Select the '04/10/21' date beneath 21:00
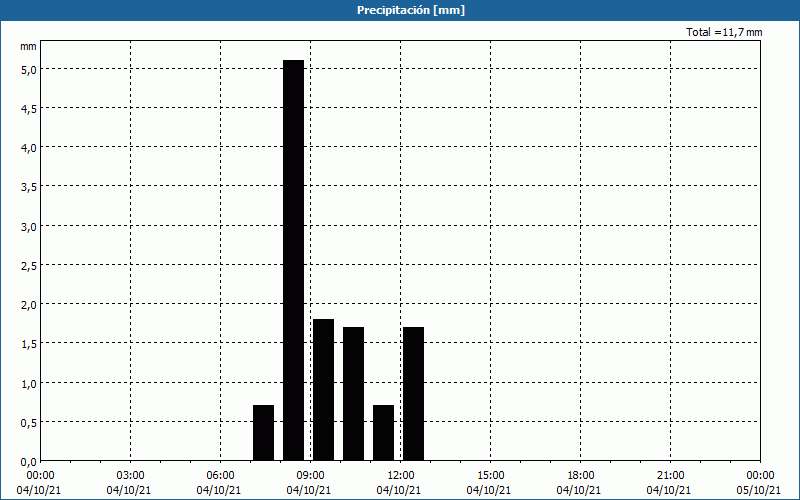 click(669, 490)
